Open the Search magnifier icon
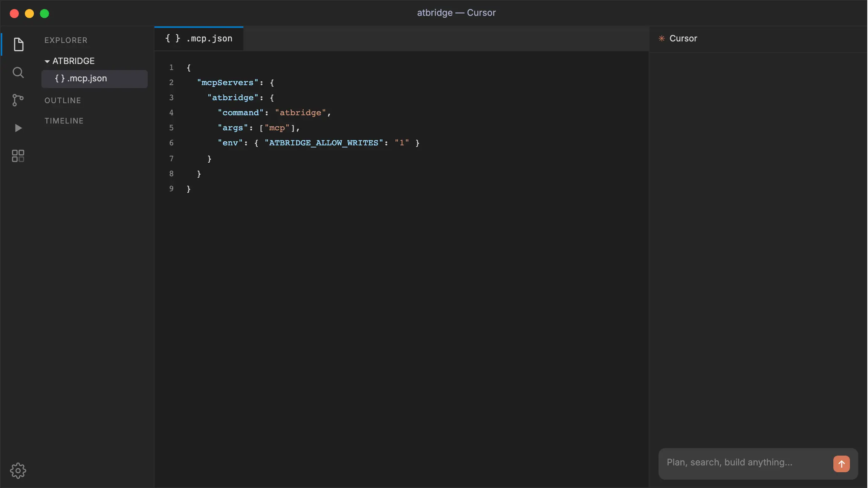The width and height of the screenshot is (868, 488). click(x=18, y=72)
